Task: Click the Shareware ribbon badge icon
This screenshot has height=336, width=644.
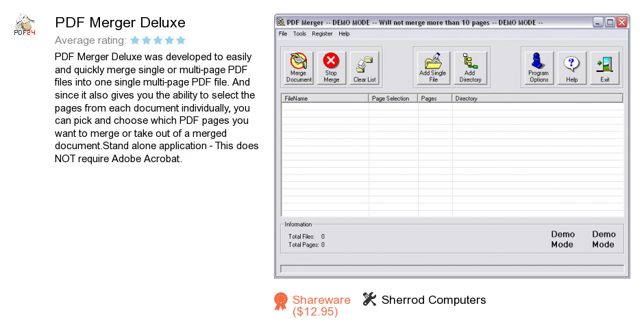Action: point(281,301)
